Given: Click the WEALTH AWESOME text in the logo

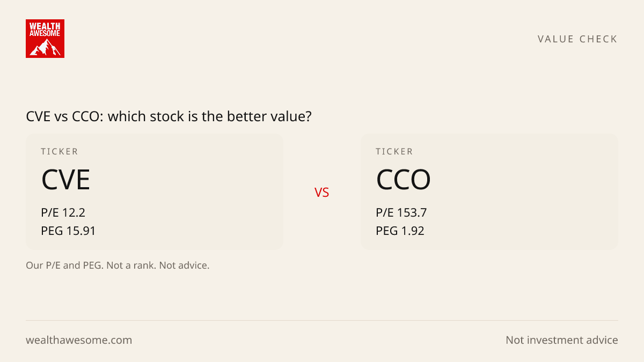Looking at the screenshot, I should 45,29.
